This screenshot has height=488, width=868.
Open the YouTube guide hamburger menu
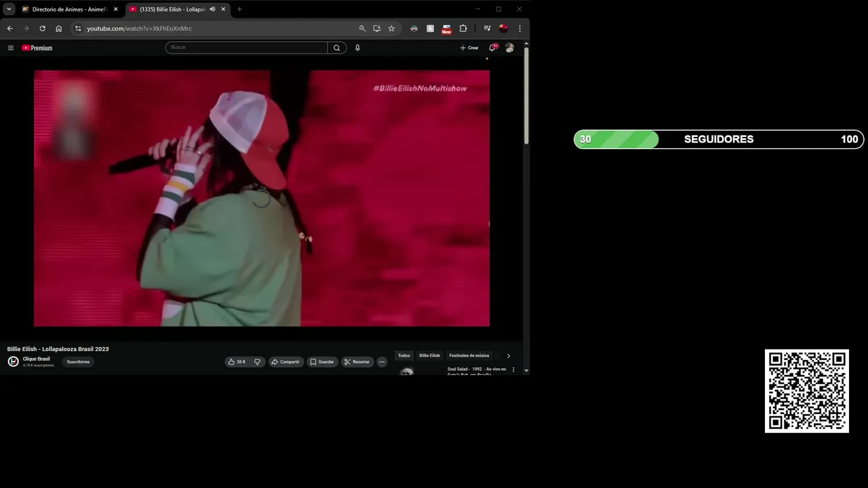(x=10, y=48)
